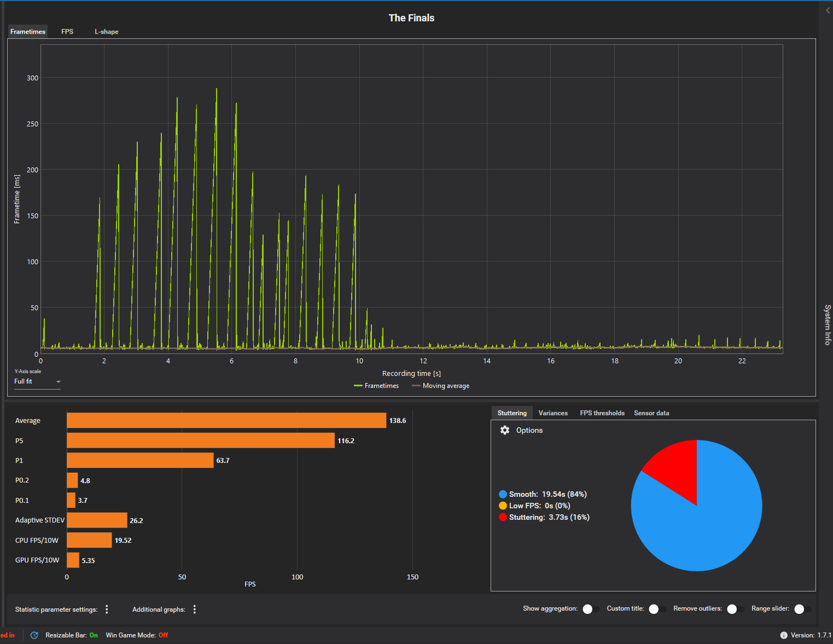Collapse the System Info side panel arrow
The height and width of the screenshot is (644, 833).
pyautogui.click(x=828, y=10)
